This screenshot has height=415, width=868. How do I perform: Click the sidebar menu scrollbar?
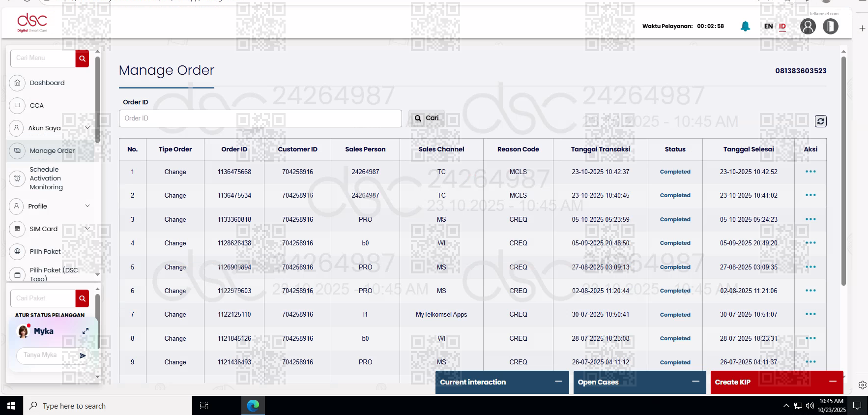click(x=97, y=100)
